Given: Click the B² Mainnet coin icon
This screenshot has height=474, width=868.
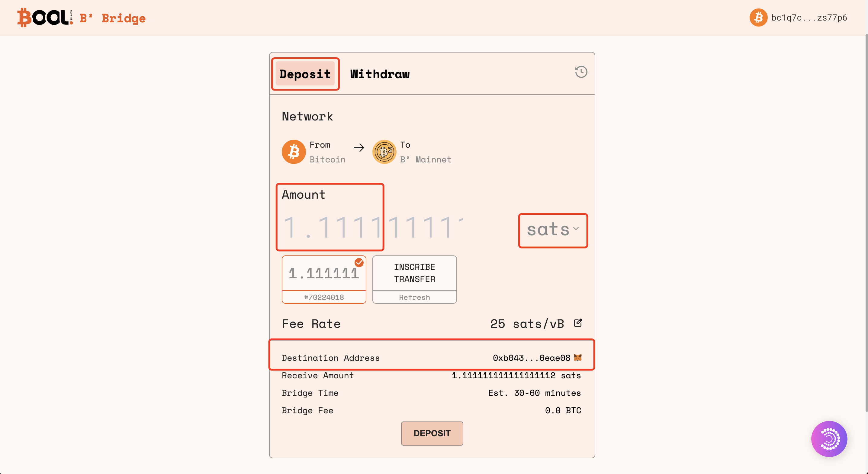Looking at the screenshot, I should [384, 152].
